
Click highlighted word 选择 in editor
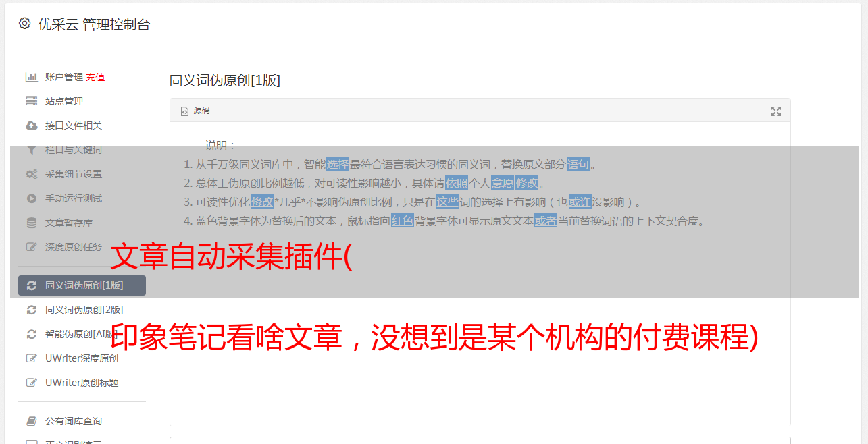pos(338,164)
